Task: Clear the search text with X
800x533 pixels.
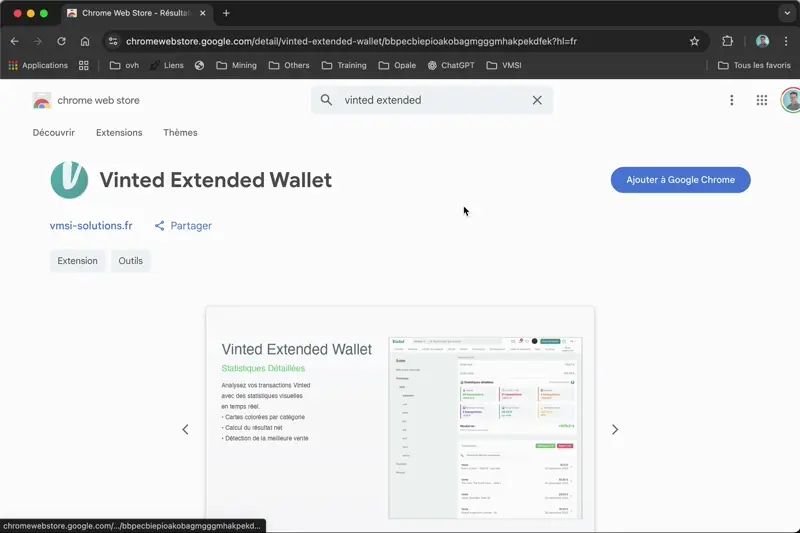Action: tap(537, 100)
